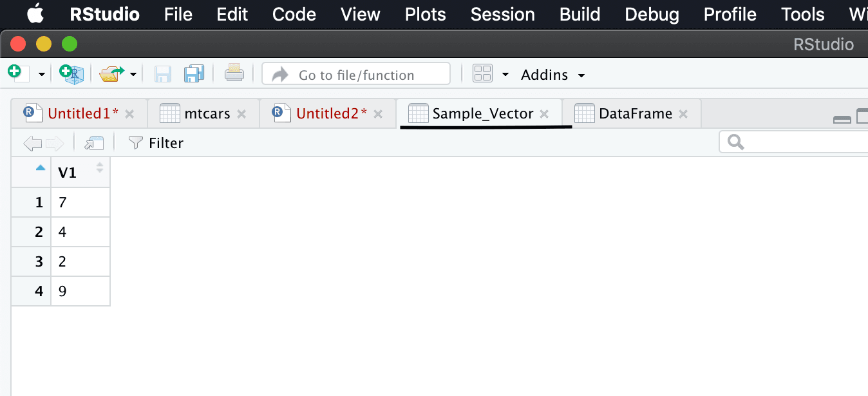Screen dimensions: 868x396
Task: Expand the recent files dropdown arrow
Action: coord(133,75)
